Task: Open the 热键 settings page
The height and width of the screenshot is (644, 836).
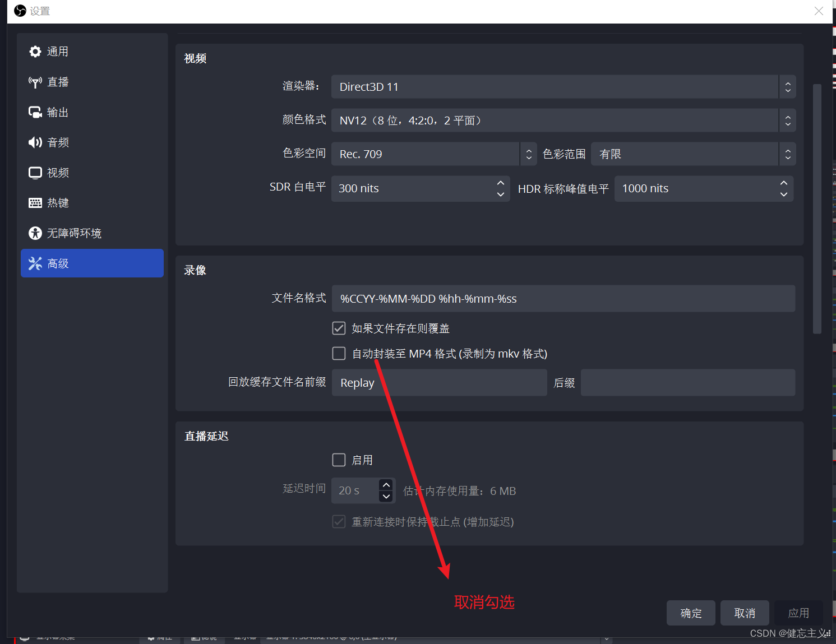Action: tap(92, 203)
